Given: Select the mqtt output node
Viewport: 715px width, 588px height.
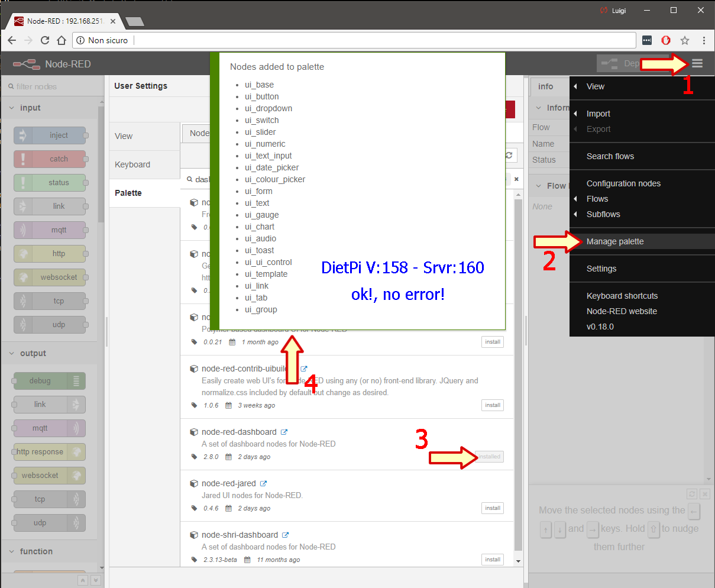Looking at the screenshot, I should (x=50, y=428).
